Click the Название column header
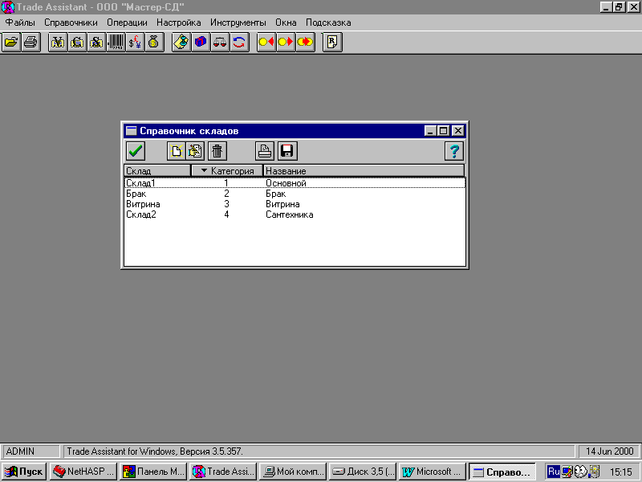 pyautogui.click(x=364, y=171)
